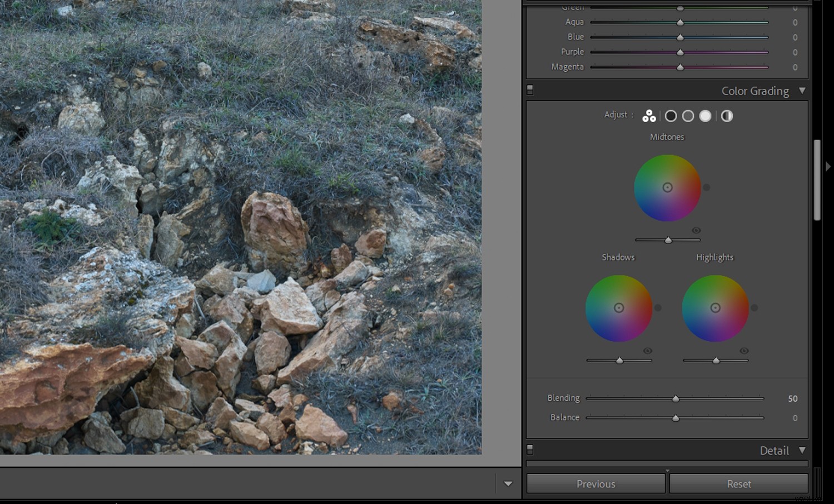Viewport: 834px width, 504px height.
Task: Click the Highlights eye preview icon
Action: (x=743, y=351)
